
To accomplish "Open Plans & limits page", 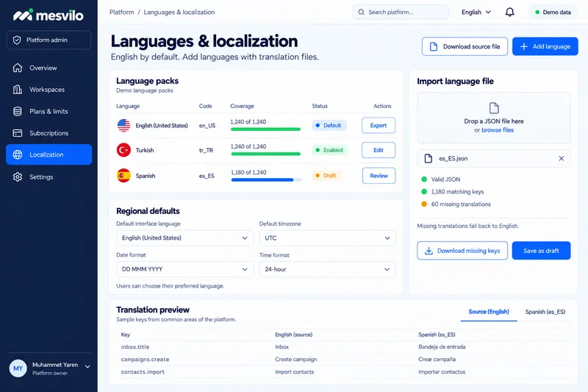I will pos(49,111).
